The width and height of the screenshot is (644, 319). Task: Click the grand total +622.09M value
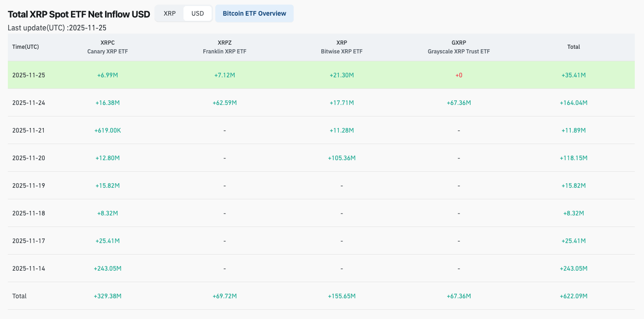point(573,296)
